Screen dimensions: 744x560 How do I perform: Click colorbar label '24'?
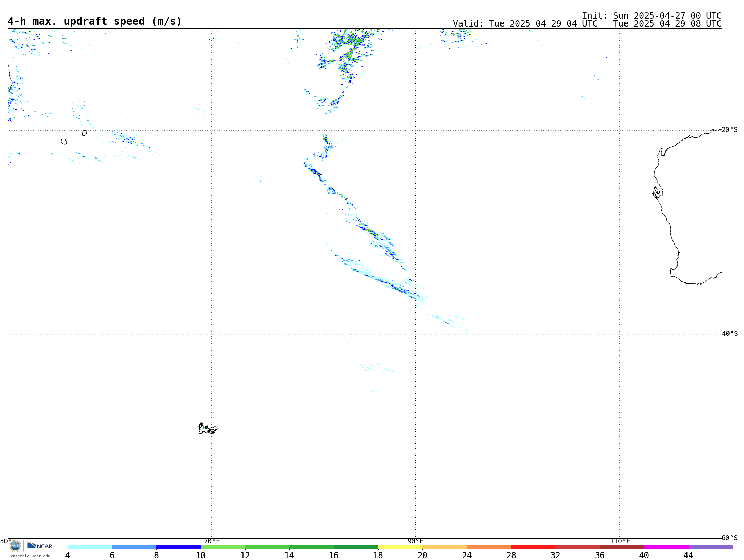point(467,555)
